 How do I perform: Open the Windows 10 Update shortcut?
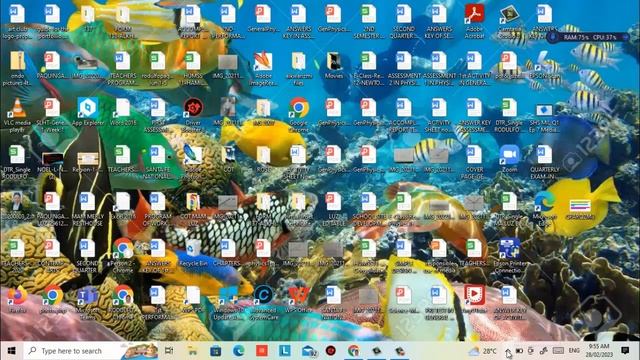click(228, 303)
